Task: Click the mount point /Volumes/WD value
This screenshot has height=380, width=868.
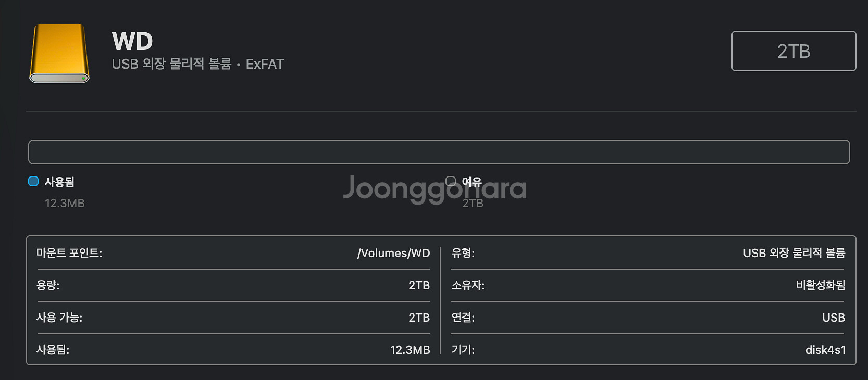Action: coord(393,253)
